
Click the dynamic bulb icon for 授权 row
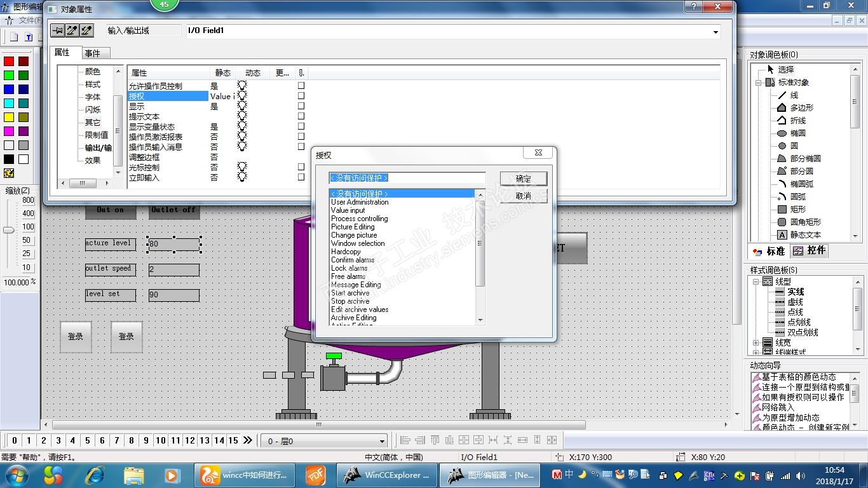(242, 96)
